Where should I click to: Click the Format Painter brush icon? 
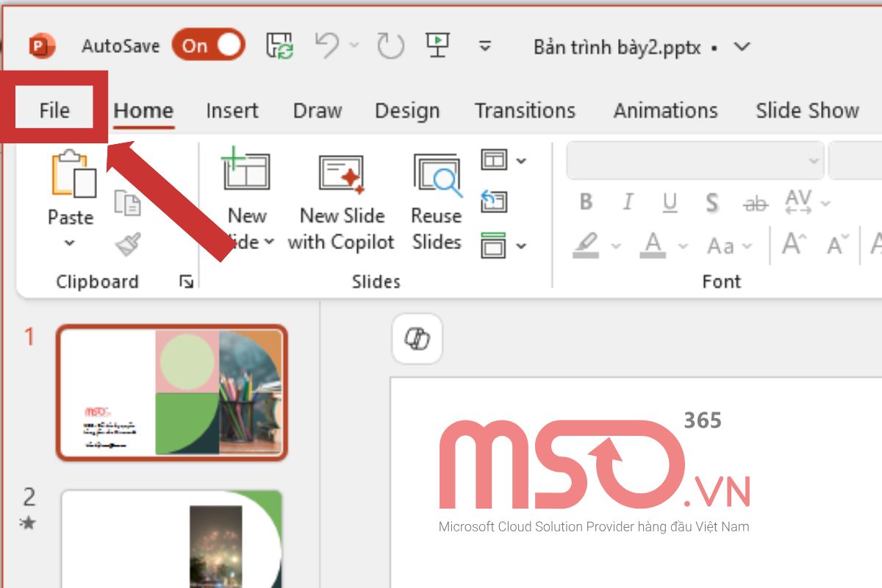[x=127, y=245]
